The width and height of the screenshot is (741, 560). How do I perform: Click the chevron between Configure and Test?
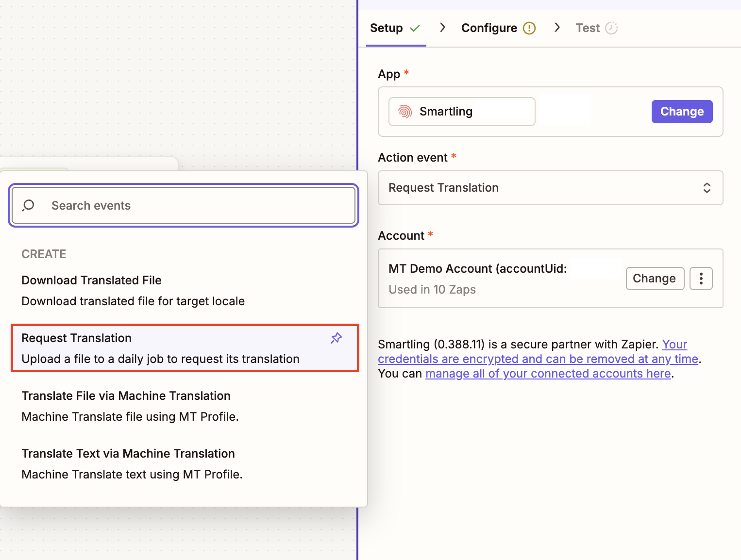point(557,28)
